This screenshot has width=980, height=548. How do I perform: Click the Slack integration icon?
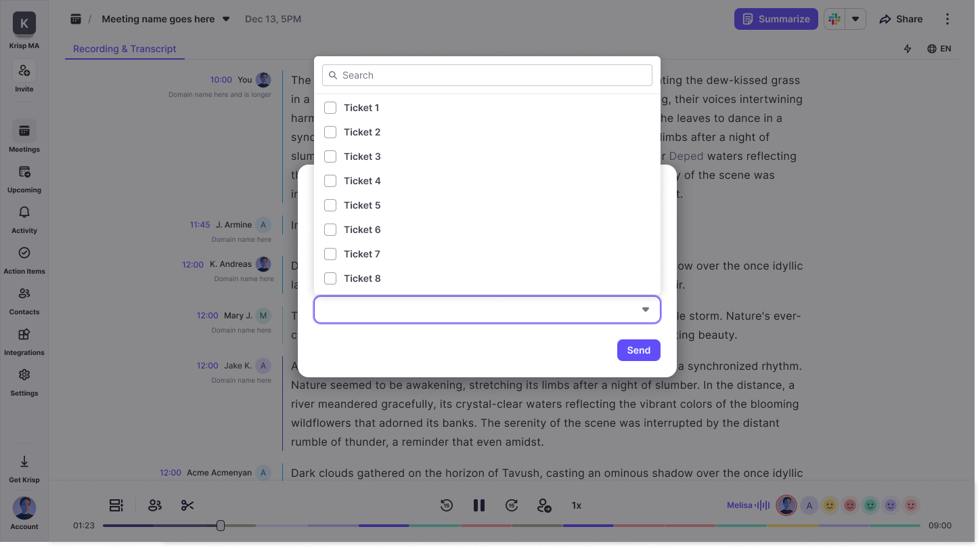click(834, 19)
